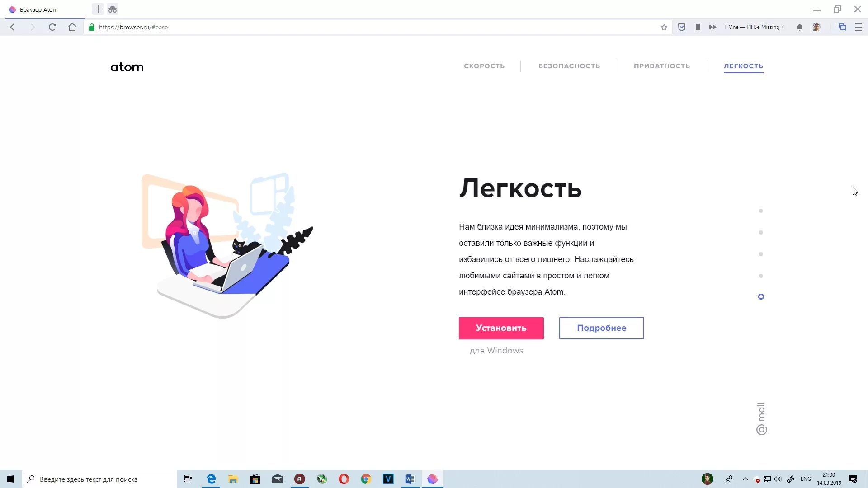Reload the current page

[x=52, y=27]
